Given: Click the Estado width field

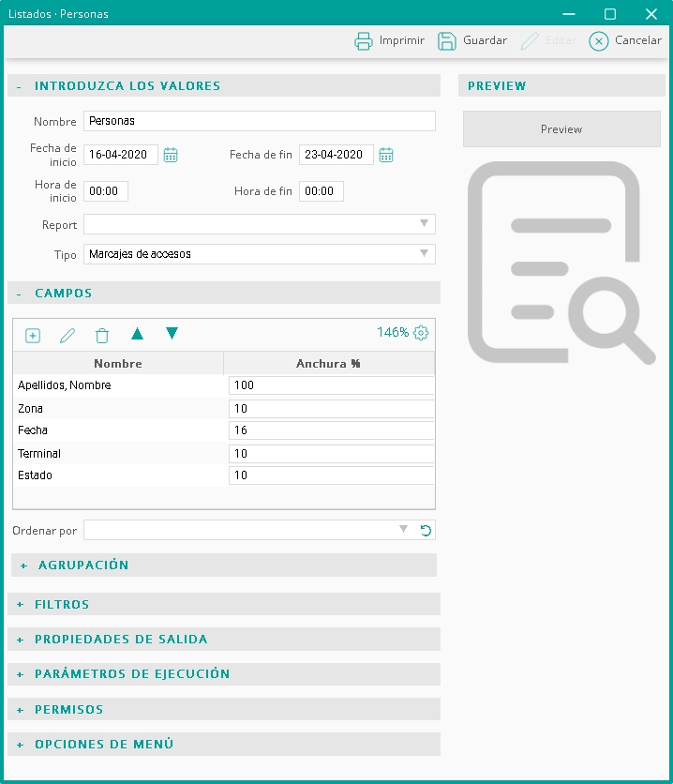Looking at the screenshot, I should point(331,475).
